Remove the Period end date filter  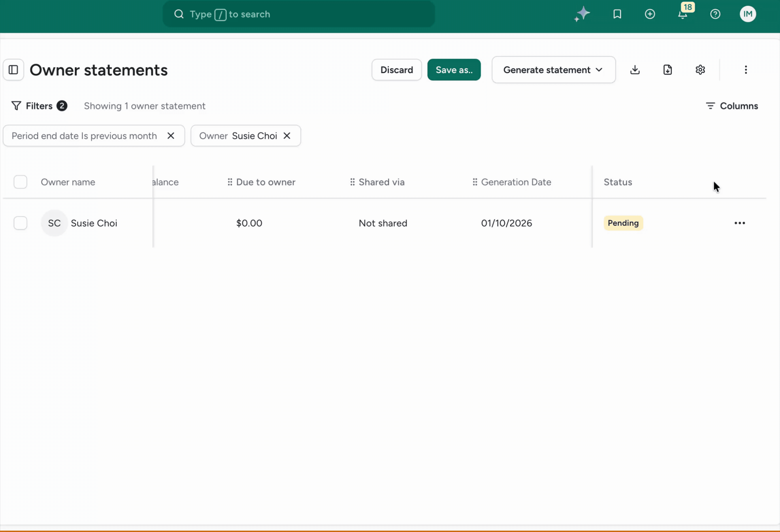(x=171, y=136)
